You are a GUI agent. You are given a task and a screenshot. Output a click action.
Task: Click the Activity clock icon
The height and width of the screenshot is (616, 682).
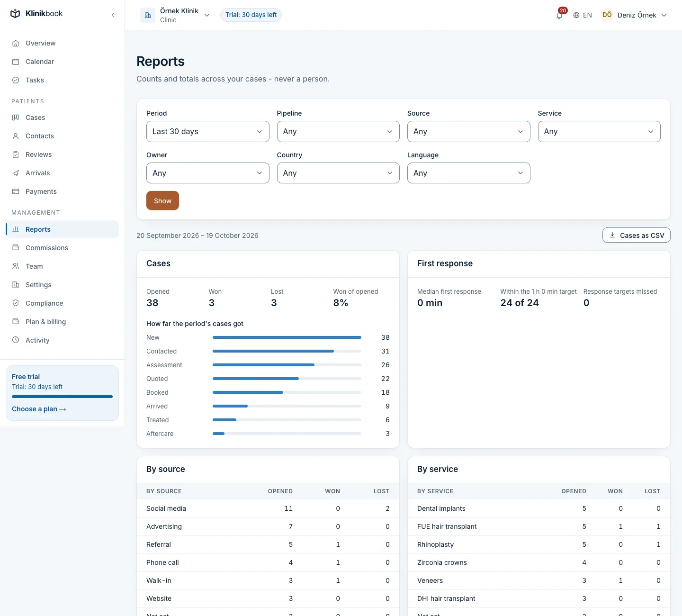(16, 340)
